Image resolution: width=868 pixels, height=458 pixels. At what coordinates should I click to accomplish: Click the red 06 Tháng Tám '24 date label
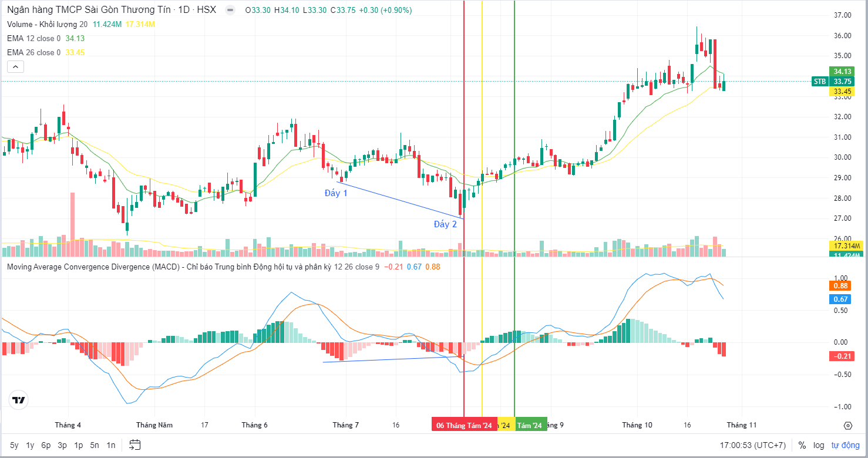click(x=464, y=426)
